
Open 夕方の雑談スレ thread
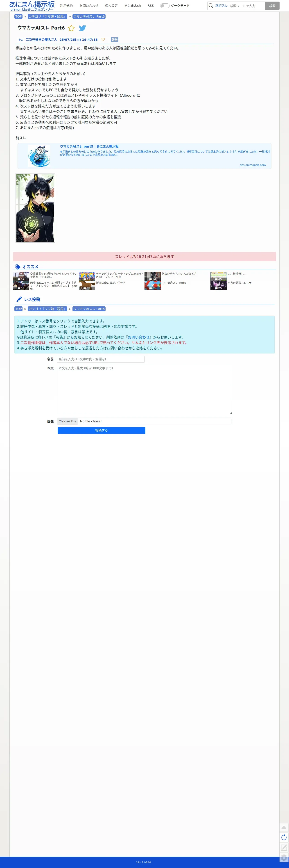[239, 283]
